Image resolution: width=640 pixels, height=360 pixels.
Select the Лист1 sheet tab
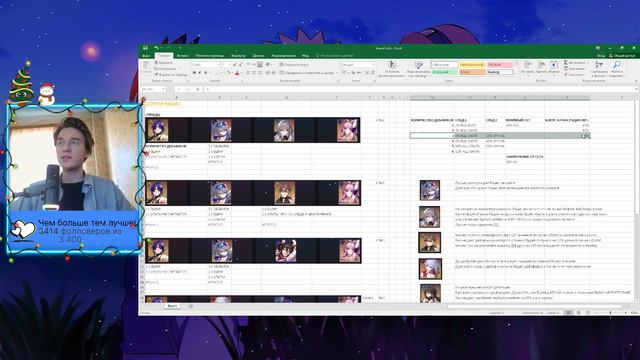click(172, 306)
